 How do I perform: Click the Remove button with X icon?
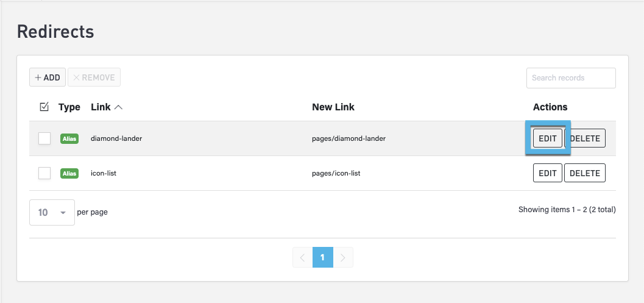(x=94, y=77)
